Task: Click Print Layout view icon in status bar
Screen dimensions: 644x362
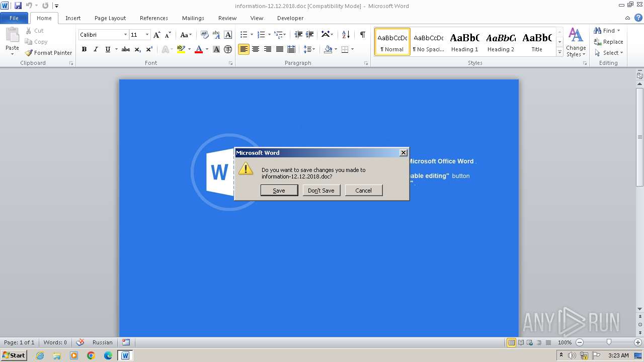Action: (512, 342)
